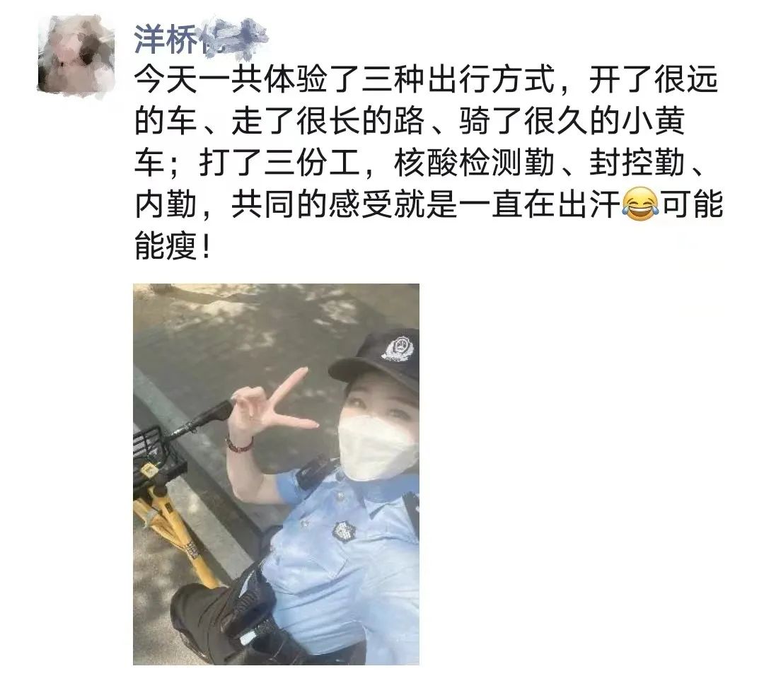Click the last line 能瘦！
The width and height of the screenshot is (764, 700).
pyautogui.click(x=173, y=245)
